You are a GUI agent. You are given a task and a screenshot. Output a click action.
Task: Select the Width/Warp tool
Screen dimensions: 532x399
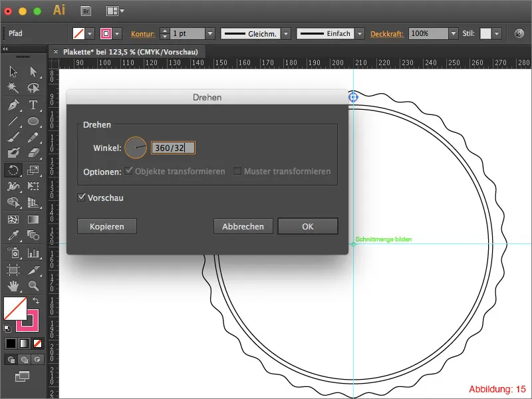13,186
